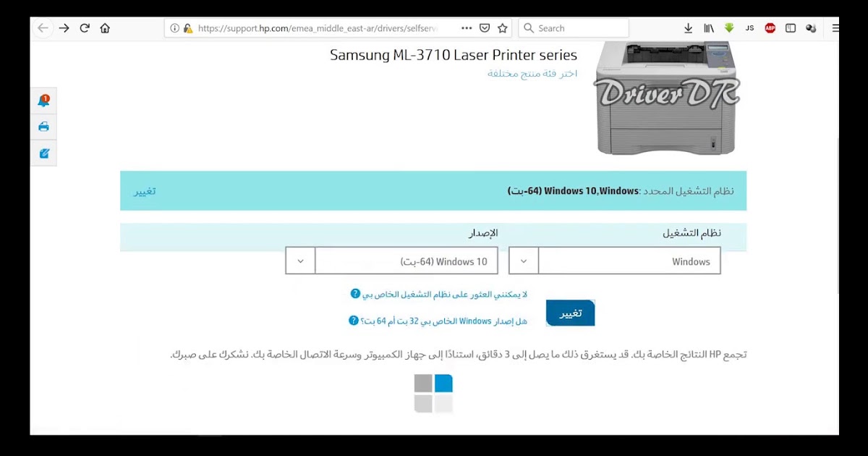Image resolution: width=868 pixels, height=456 pixels.
Task: Save page to Pocket
Action: pyautogui.click(x=485, y=28)
